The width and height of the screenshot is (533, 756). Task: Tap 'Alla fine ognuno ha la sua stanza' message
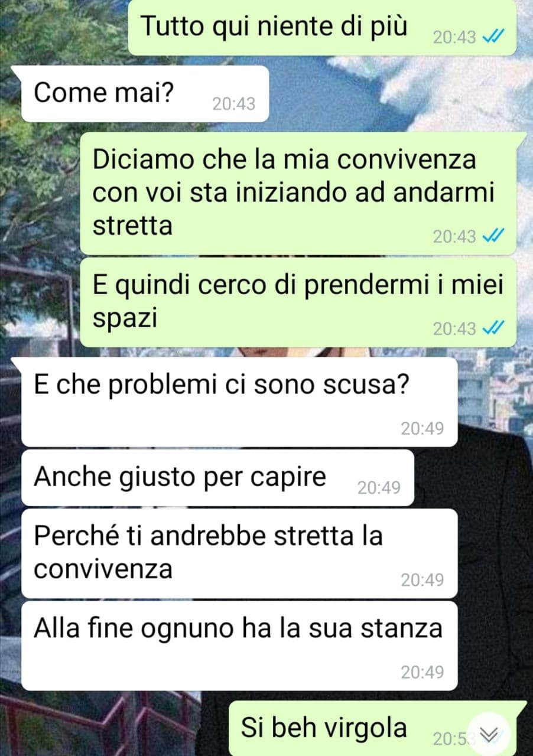click(x=239, y=646)
